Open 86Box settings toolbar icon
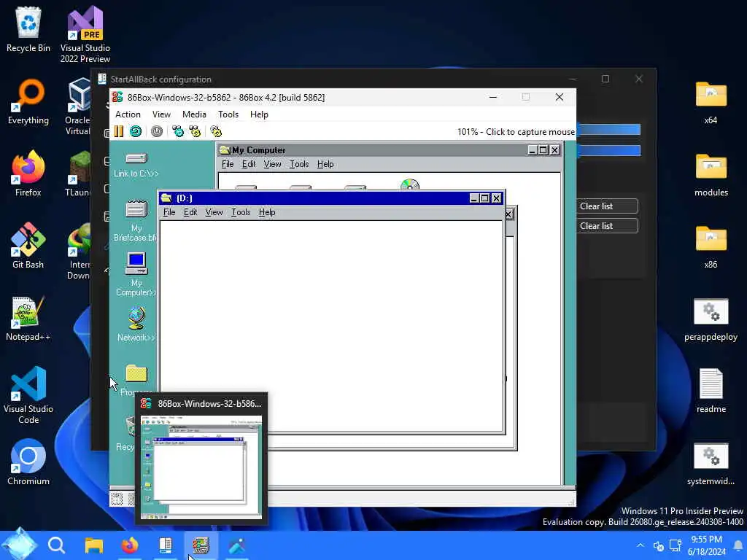747x560 pixels. tap(216, 131)
